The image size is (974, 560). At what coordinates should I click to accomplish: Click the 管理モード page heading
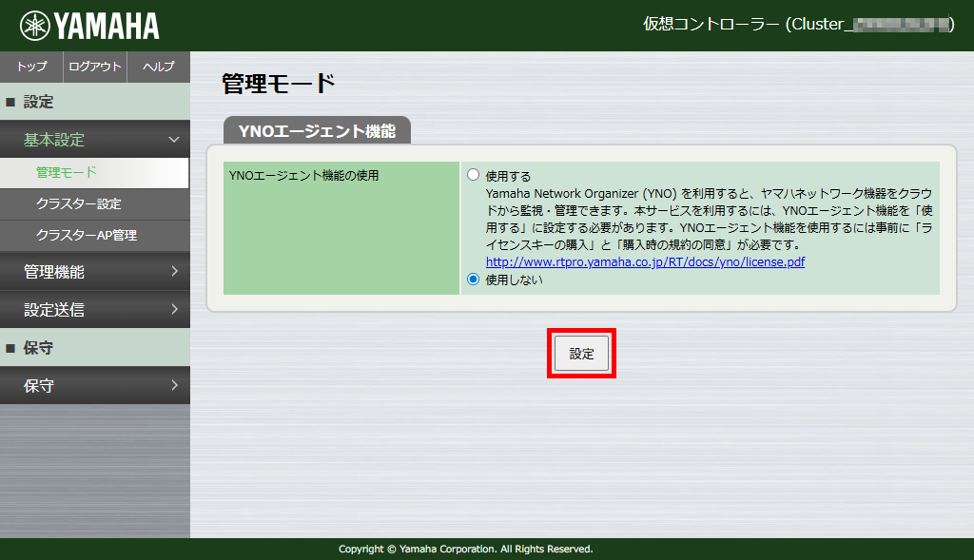(x=279, y=84)
